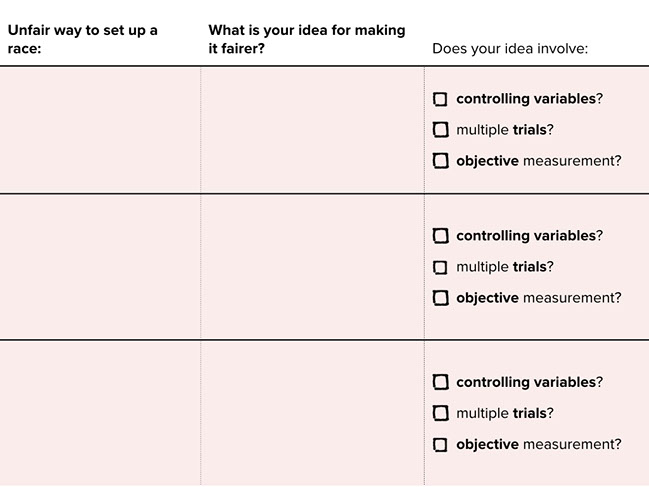Viewport: 649px width, 487px height.
Task: Check controlling variables in third row
Action: click(x=440, y=382)
